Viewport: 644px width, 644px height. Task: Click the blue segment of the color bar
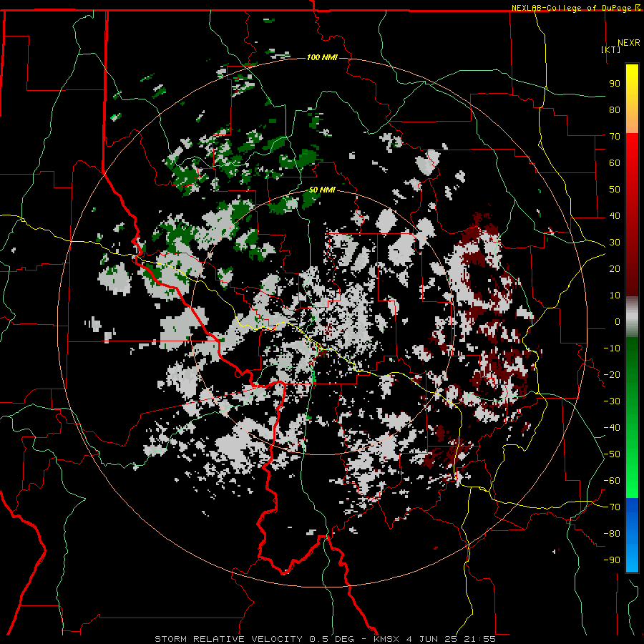click(632, 535)
